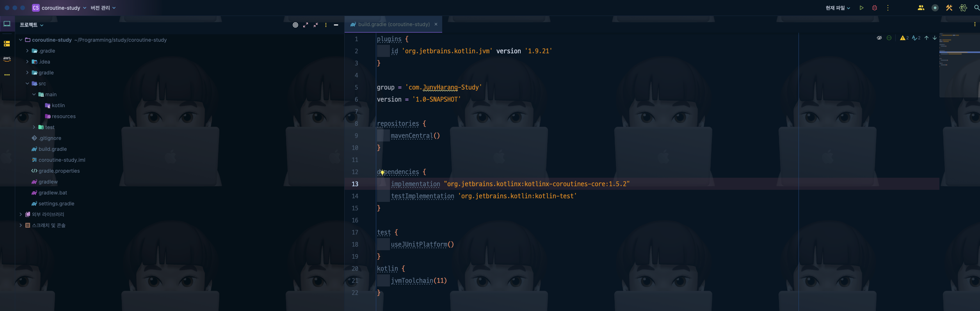
Task: Expand the test folder
Action: click(34, 127)
